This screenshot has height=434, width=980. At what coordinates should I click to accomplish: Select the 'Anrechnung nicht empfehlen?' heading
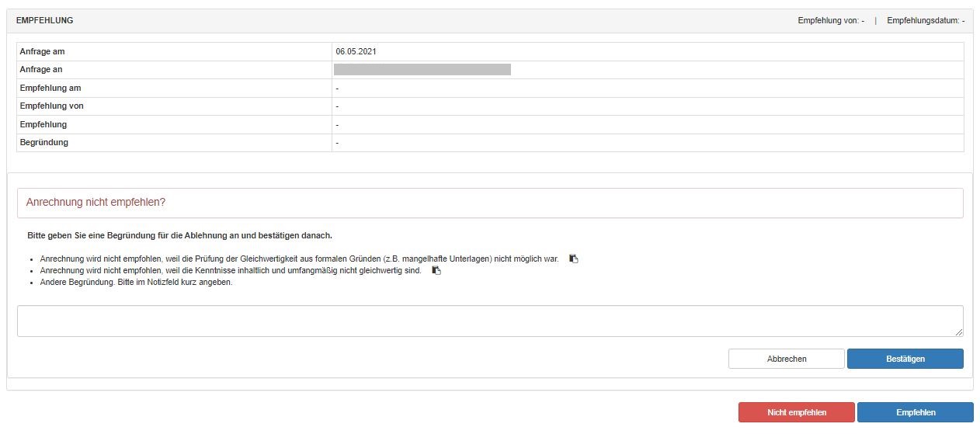coord(96,203)
